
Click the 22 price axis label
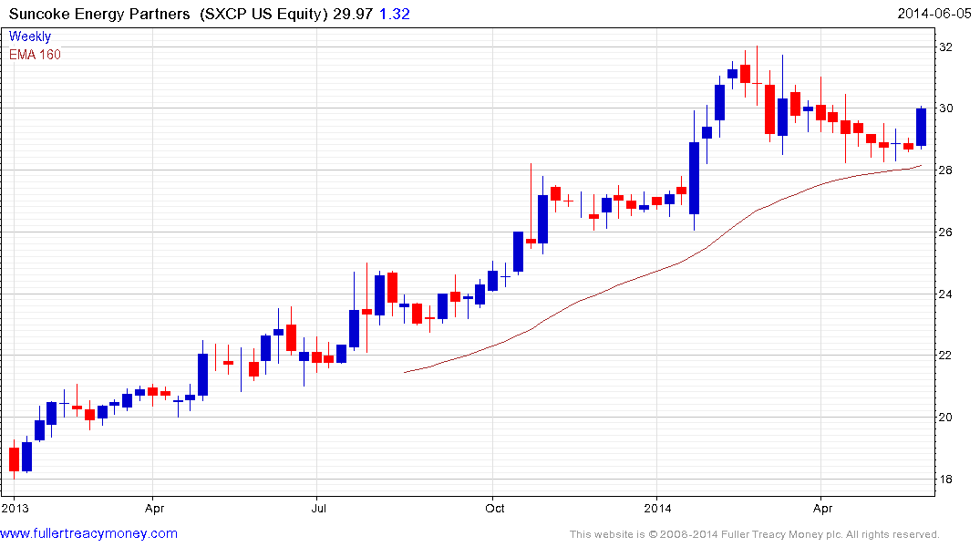(x=945, y=355)
